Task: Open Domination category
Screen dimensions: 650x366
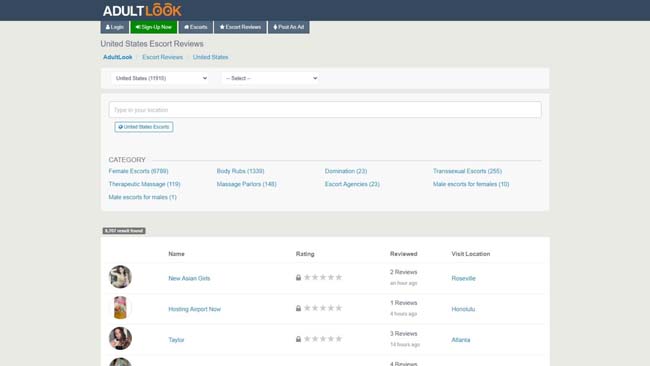Action: tap(346, 171)
